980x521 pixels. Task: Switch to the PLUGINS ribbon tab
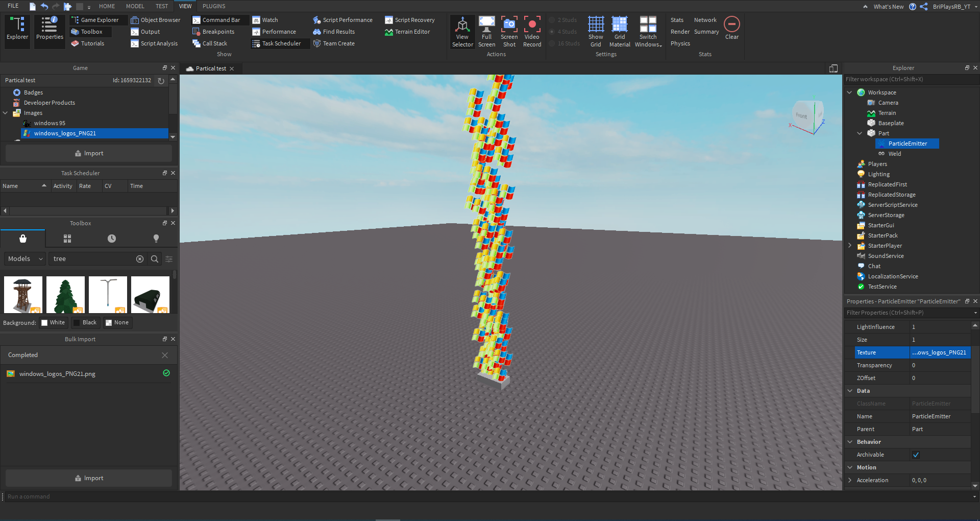point(214,6)
